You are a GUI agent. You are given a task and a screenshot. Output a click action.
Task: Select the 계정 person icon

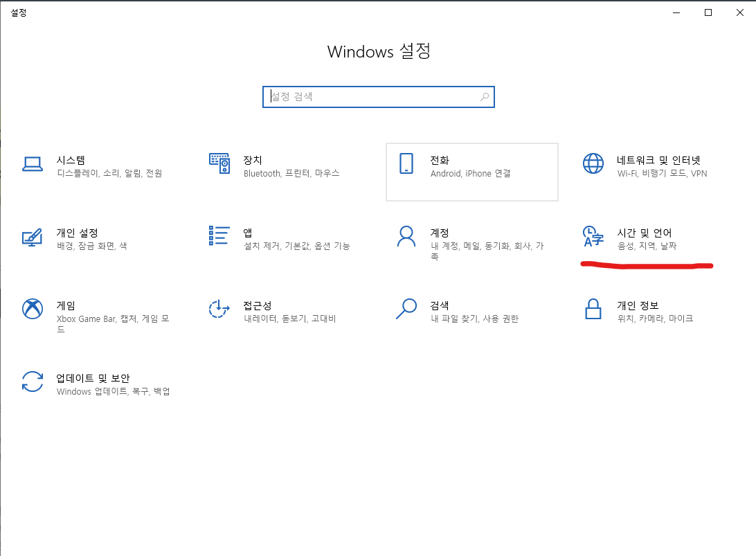tap(406, 236)
